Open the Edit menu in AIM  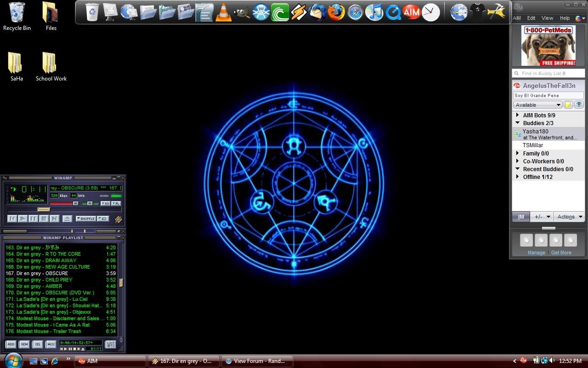pos(531,18)
